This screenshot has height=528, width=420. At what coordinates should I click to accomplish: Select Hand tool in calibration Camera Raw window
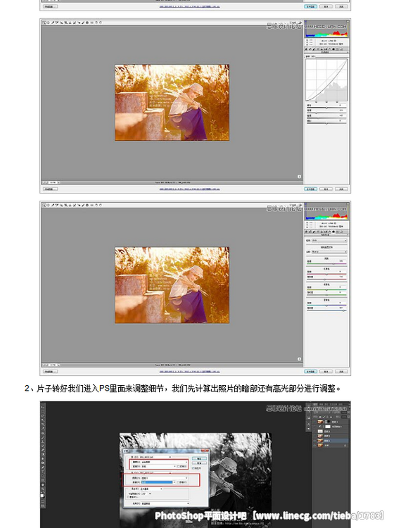click(x=48, y=205)
